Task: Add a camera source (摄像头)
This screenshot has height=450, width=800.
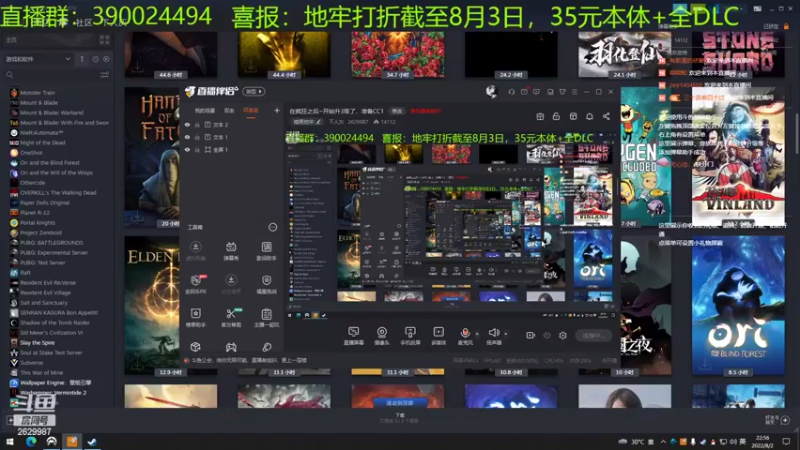Action: click(x=382, y=335)
